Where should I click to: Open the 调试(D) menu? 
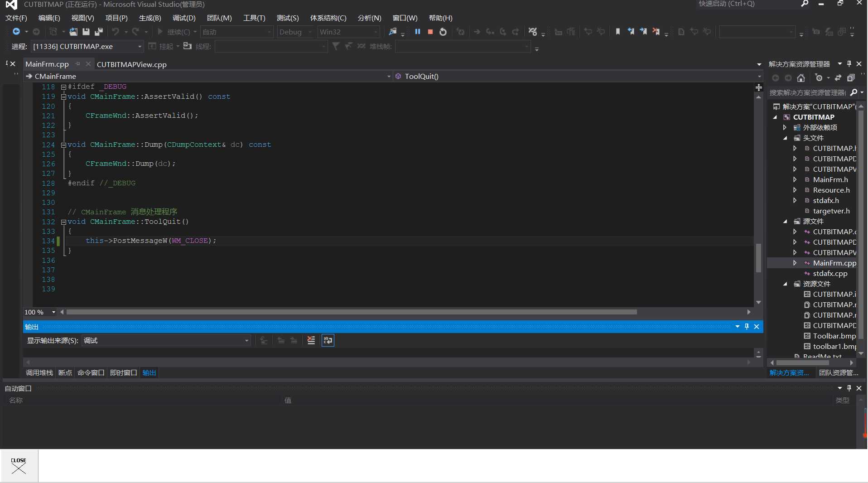184,18
